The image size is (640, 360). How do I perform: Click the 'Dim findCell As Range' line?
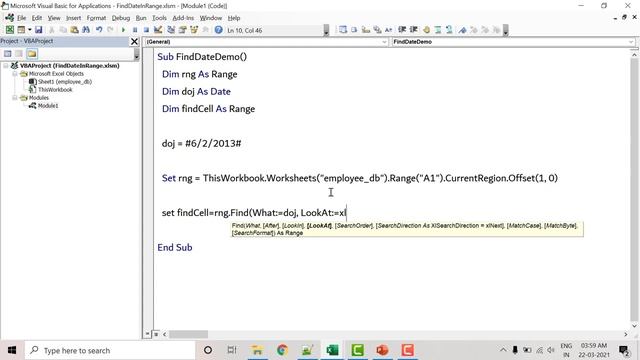pyautogui.click(x=208, y=109)
